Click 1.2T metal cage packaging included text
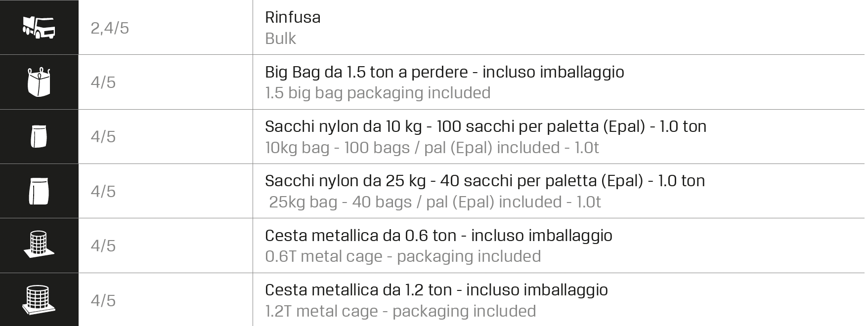Viewport: 868px width, 326px height. coord(400,311)
